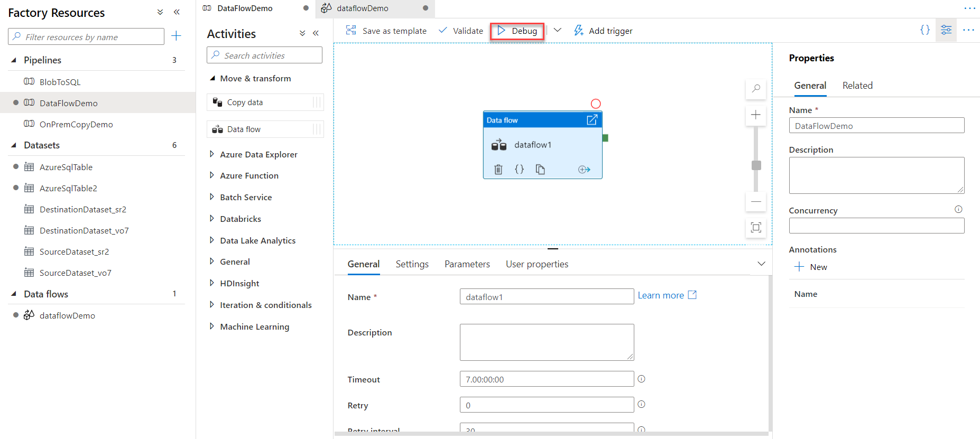
Task: Zoom to fit canvas icon
Action: (x=756, y=228)
